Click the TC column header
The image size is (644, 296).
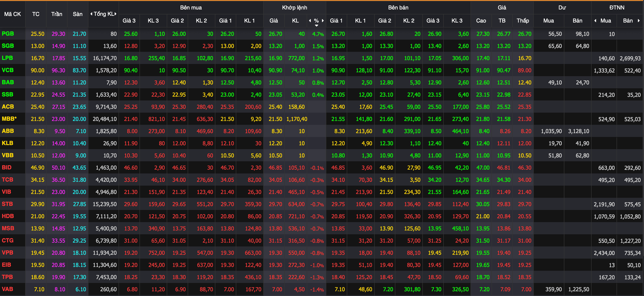(x=36, y=14)
